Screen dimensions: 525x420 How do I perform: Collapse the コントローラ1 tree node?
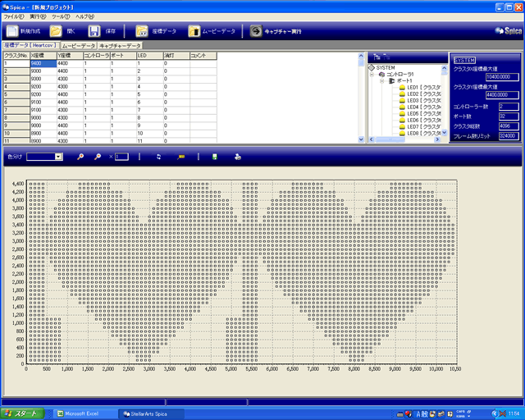(x=372, y=75)
